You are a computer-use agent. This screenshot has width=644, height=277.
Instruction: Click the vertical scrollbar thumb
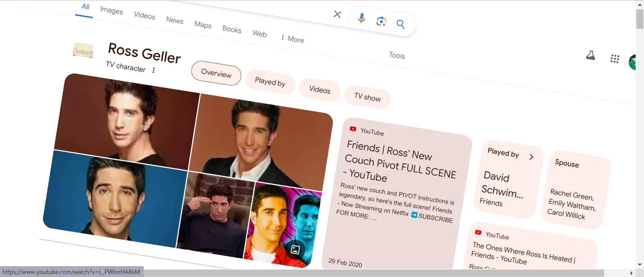click(640, 19)
